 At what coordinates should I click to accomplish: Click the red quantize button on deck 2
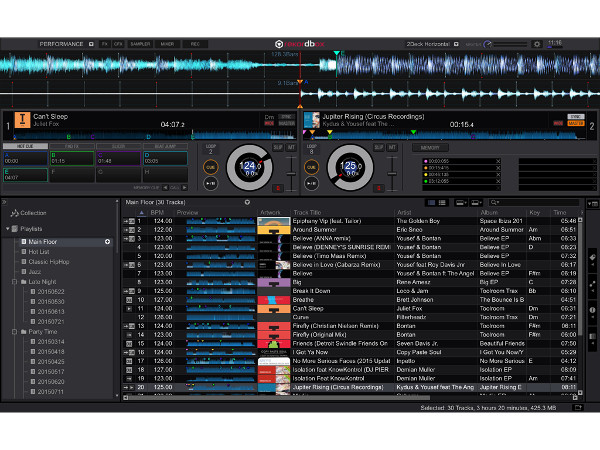(379, 188)
